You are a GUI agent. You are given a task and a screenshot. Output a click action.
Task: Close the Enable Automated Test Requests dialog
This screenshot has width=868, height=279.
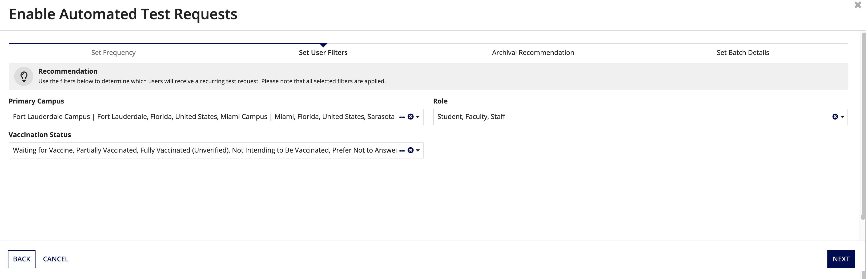point(858,5)
